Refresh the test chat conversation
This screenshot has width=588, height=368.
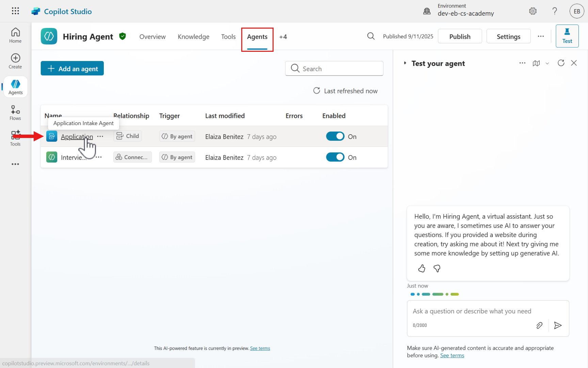tap(561, 63)
